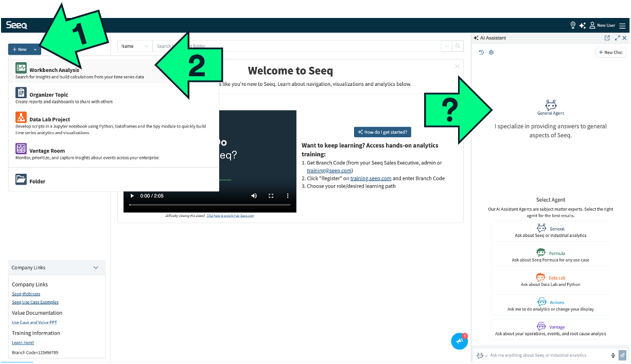Image resolution: width=631 pixels, height=364 pixels.
Task: Click the AI sparkle icon in header
Action: (x=582, y=25)
